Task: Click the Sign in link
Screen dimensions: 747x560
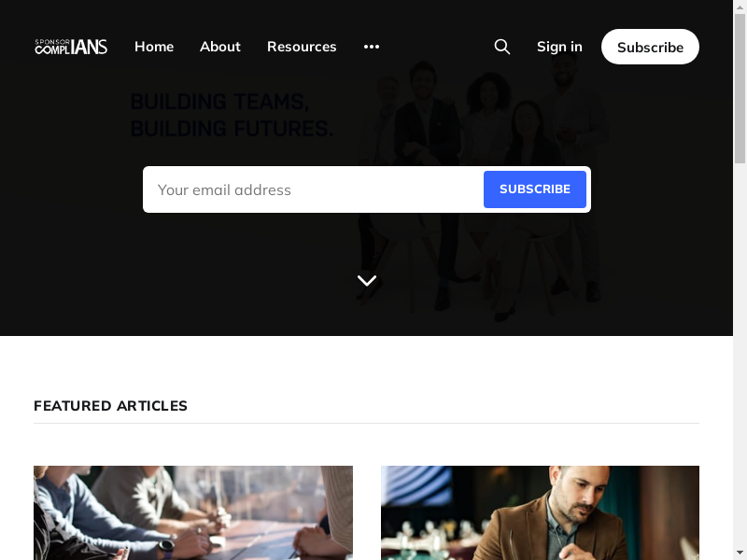Action: (559, 47)
